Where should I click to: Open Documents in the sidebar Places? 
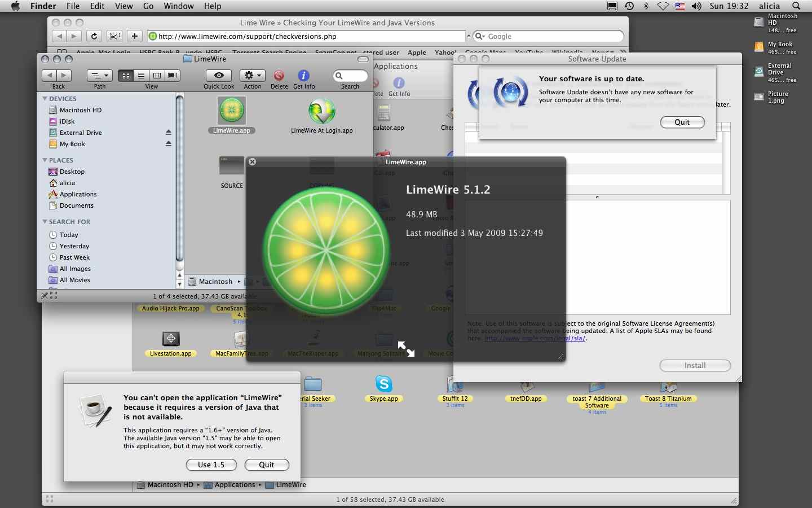(x=76, y=205)
